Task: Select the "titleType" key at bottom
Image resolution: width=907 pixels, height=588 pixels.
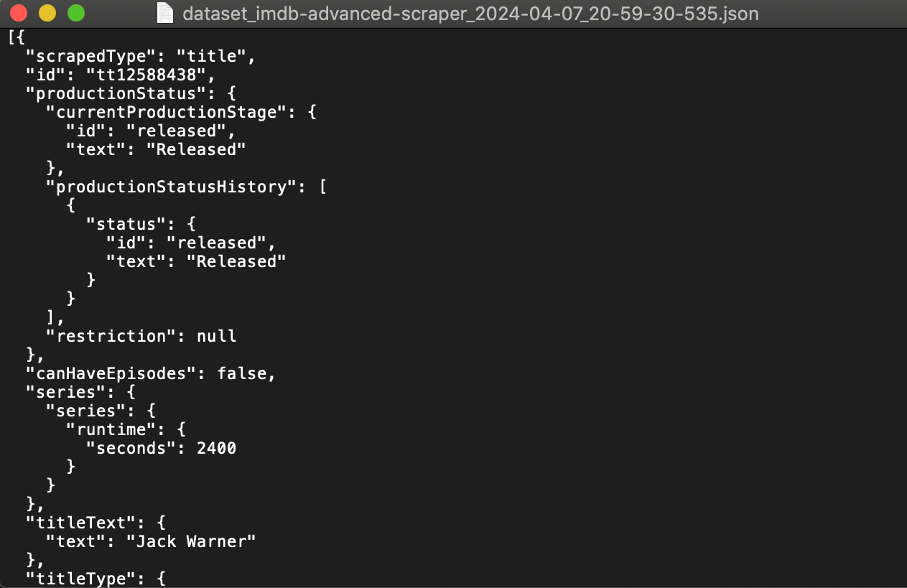Action: coord(68,579)
